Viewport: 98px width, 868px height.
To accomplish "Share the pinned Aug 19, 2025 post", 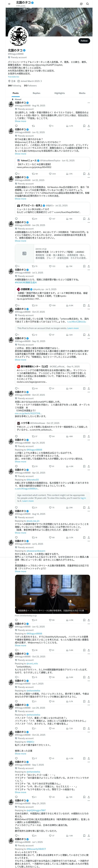I will tap(89, 126).
